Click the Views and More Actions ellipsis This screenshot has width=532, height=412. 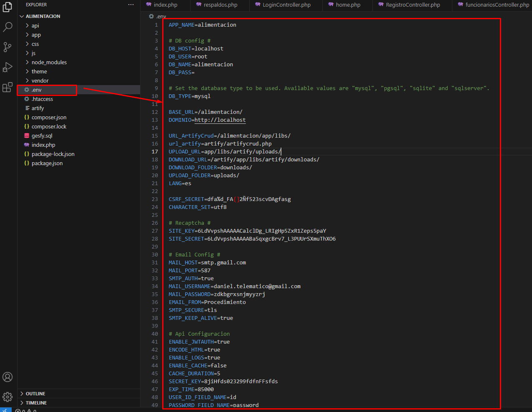coord(131,4)
